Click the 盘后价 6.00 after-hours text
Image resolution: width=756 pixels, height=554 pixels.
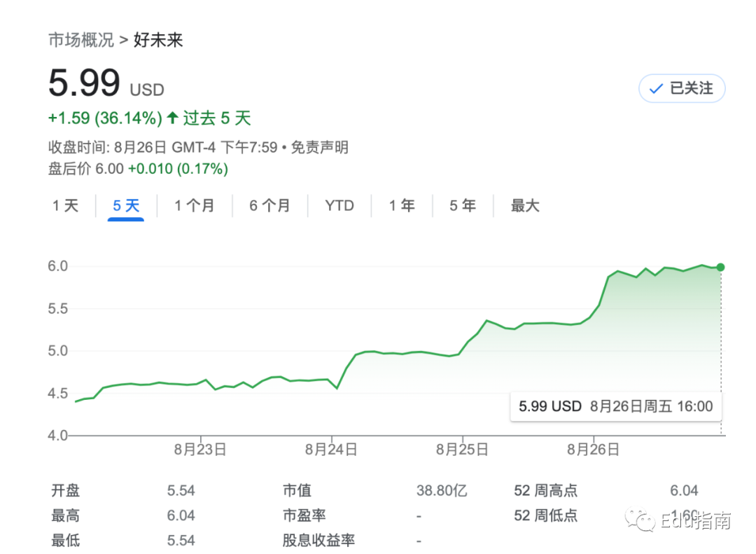pos(86,169)
